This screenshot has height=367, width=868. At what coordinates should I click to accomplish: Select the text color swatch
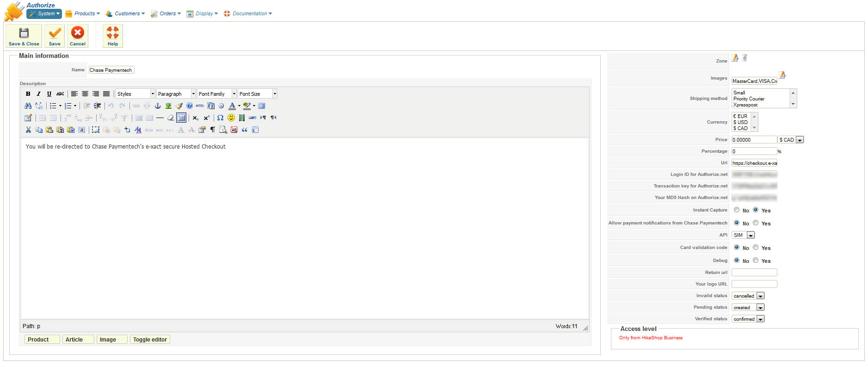(x=232, y=106)
